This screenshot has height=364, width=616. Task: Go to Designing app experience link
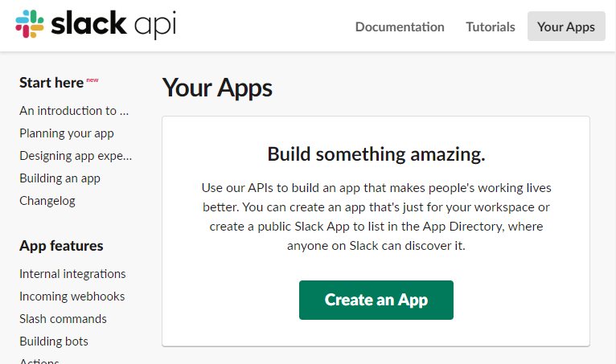point(76,156)
